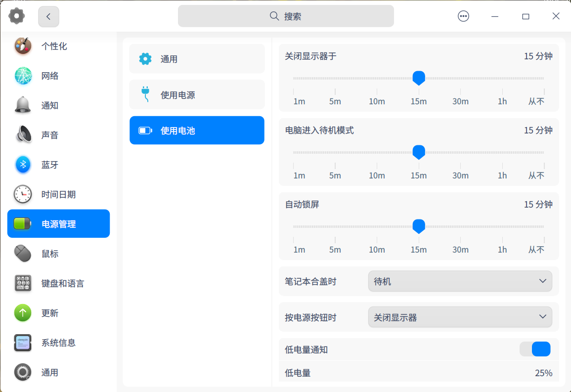This screenshot has width=571, height=392.
Task: Go back with the left arrow button
Action: click(48, 16)
